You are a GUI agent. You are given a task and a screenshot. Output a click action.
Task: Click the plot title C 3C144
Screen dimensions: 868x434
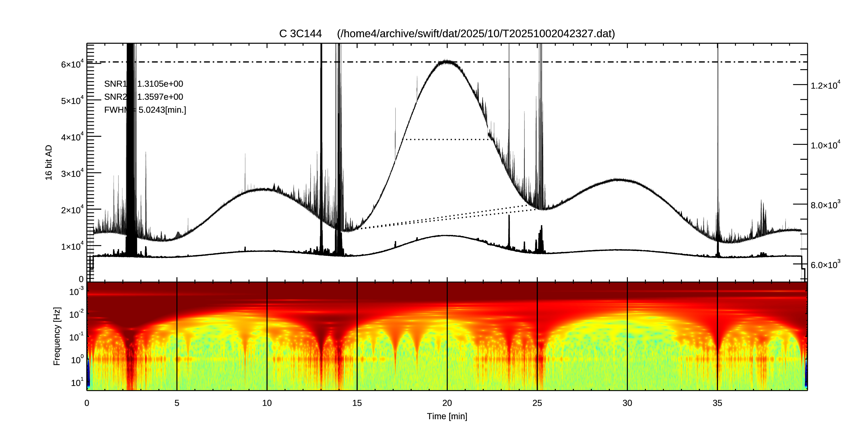(x=300, y=34)
